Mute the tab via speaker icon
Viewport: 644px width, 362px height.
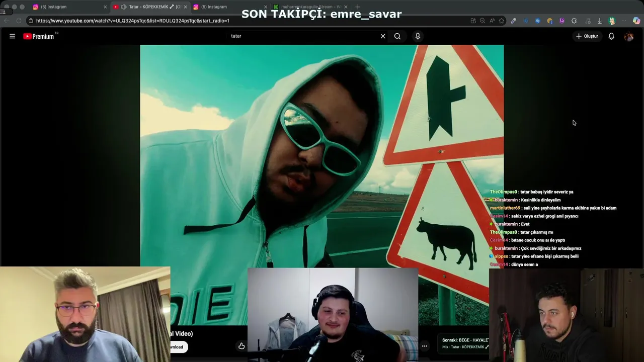click(123, 7)
